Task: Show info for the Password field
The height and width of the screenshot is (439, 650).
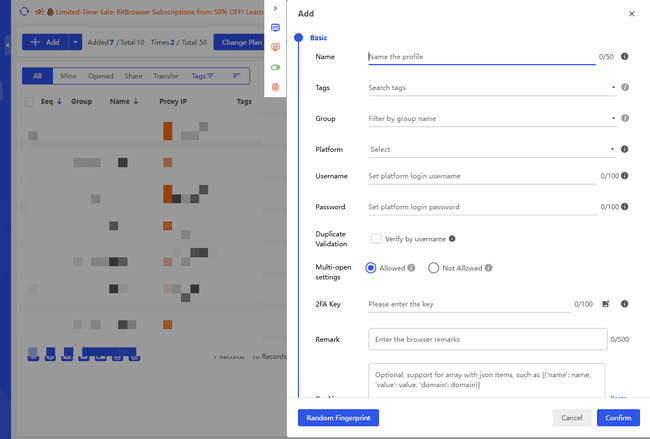Action: [x=625, y=206]
